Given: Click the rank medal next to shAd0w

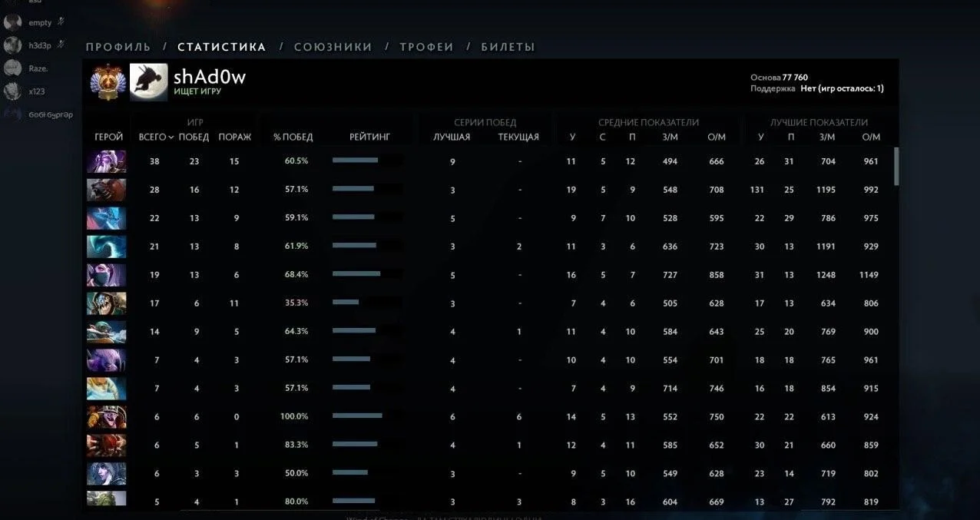Looking at the screenshot, I should click(108, 81).
